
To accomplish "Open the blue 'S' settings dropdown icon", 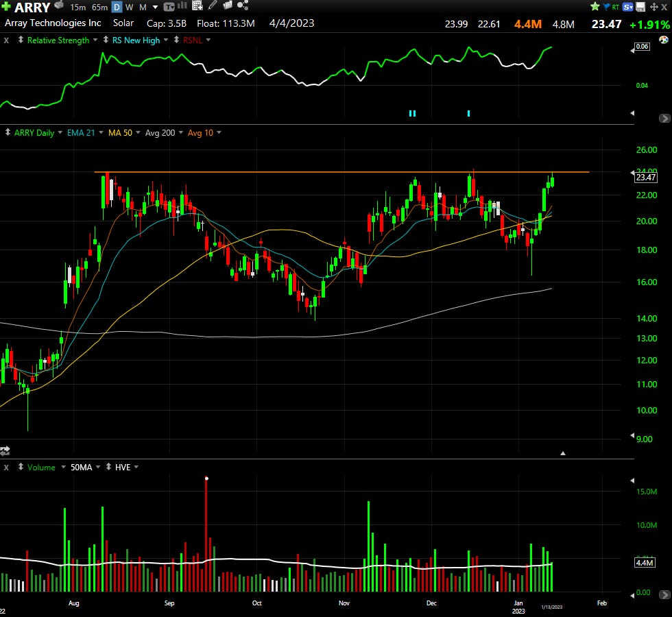I will pos(628,7).
